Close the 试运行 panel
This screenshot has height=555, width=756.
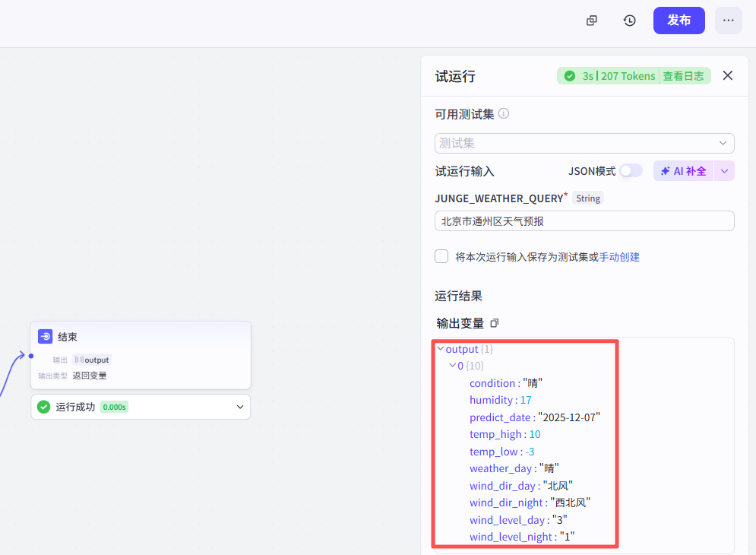point(728,76)
